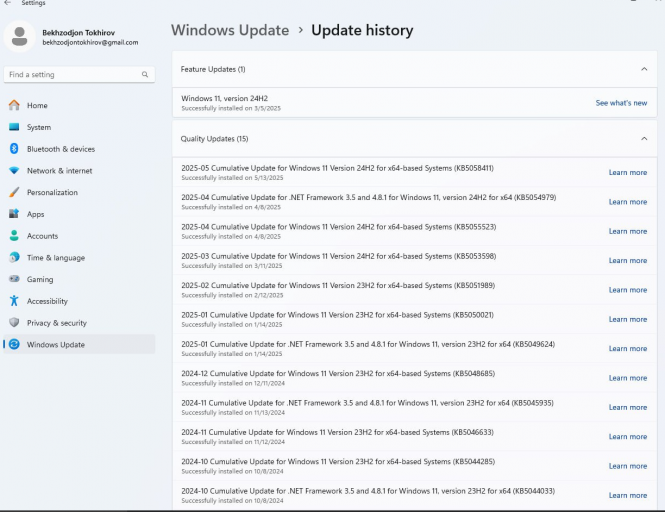Click the Windows 11, version 24H2 entry
This screenshot has height=512, width=665.
pos(414,103)
